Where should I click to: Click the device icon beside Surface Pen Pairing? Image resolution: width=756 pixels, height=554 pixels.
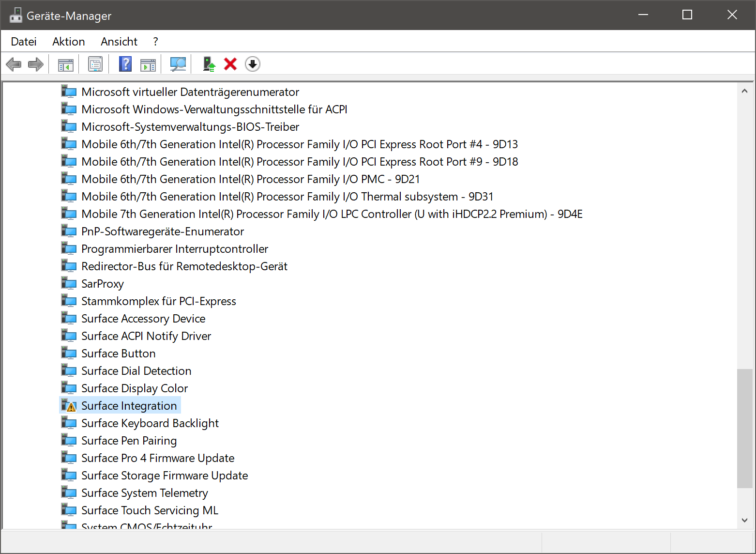click(x=69, y=441)
